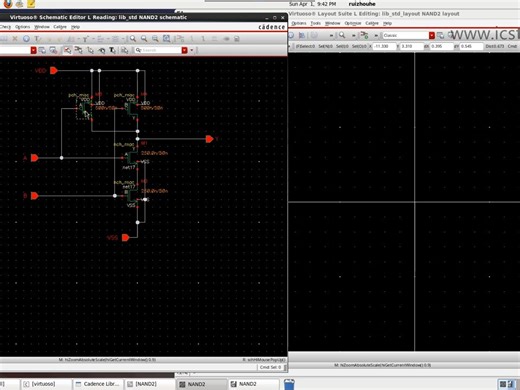Click the VSS pin in schematic
The height and width of the screenshot is (390, 520).
[125, 237]
